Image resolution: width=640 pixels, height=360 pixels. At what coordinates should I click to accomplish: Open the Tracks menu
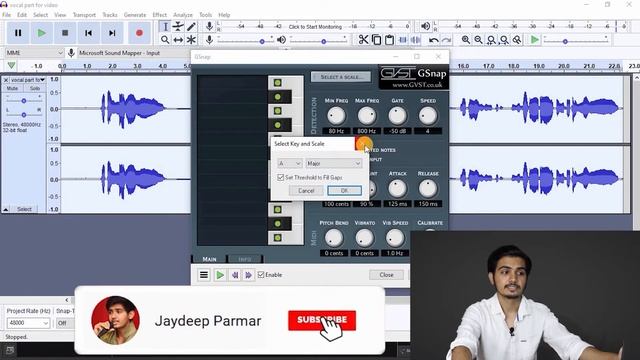click(110, 15)
